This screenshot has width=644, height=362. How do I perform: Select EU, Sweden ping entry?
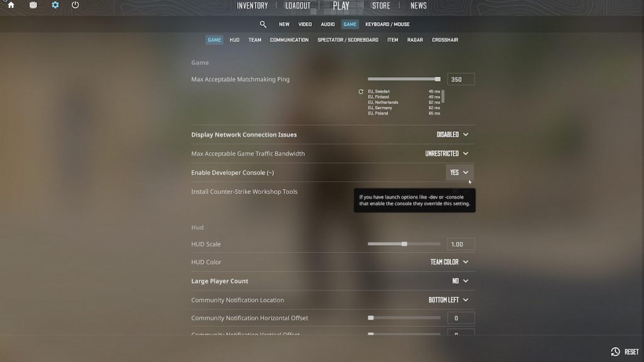click(404, 92)
